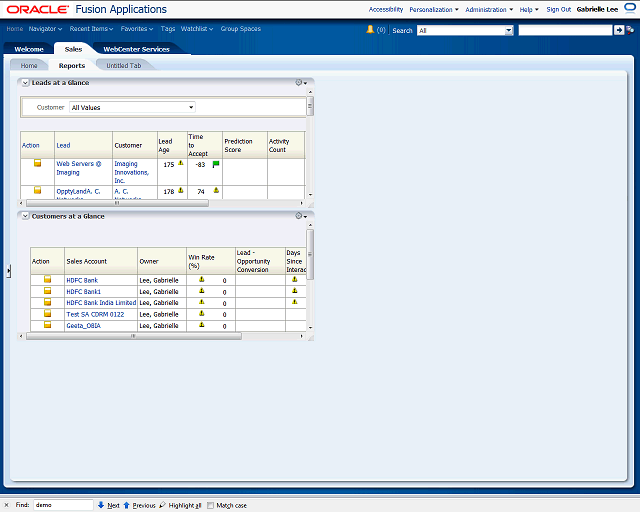The width and height of the screenshot is (640, 512).
Task: Open Tags link
Action: 168,29
